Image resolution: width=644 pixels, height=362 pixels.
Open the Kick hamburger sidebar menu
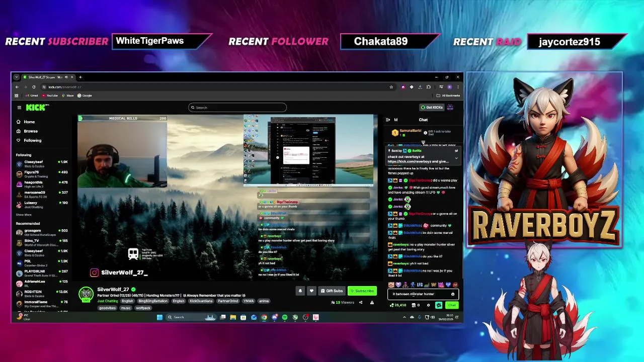tap(19, 107)
